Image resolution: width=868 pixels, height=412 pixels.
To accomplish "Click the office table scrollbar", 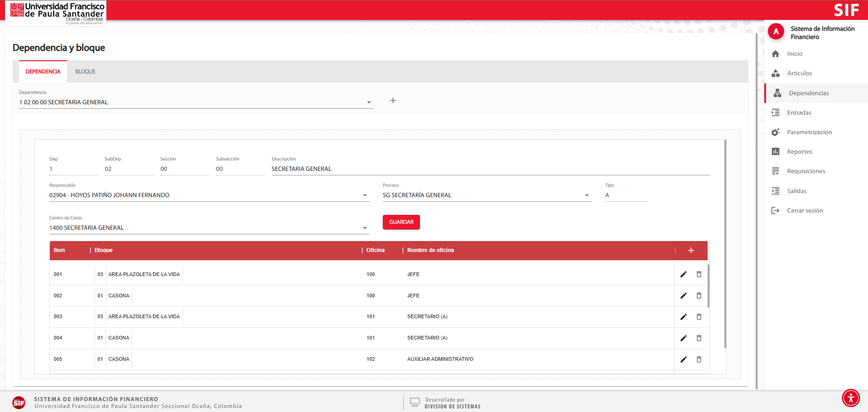I will coord(709,286).
